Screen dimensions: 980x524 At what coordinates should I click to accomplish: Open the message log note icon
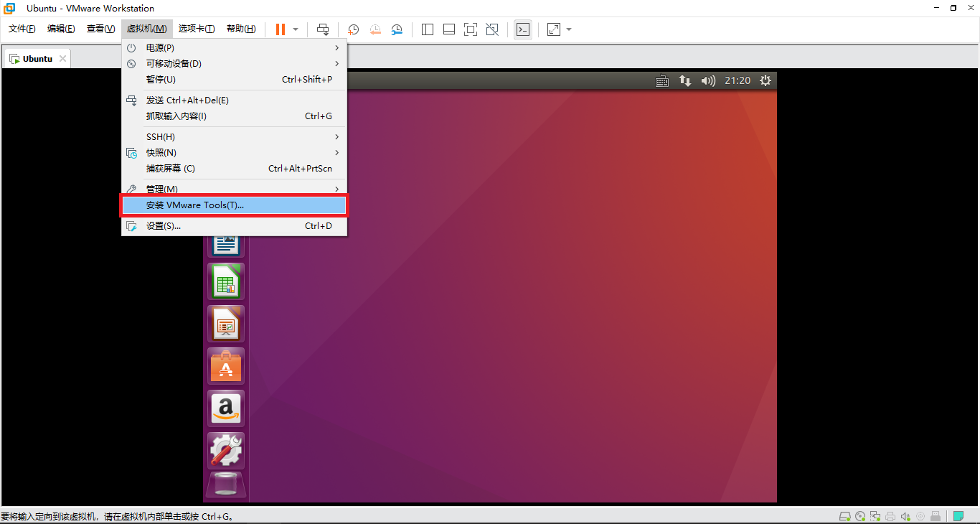(x=958, y=516)
